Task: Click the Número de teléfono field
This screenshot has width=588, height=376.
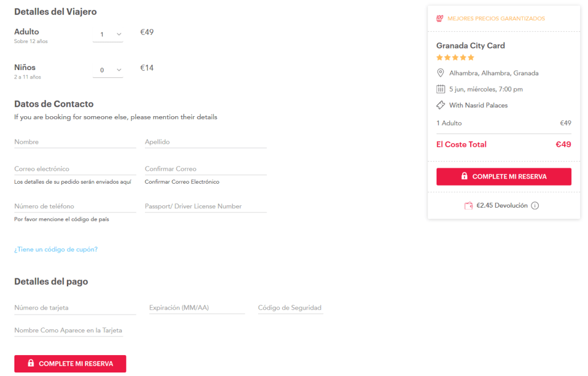Action: (75, 206)
